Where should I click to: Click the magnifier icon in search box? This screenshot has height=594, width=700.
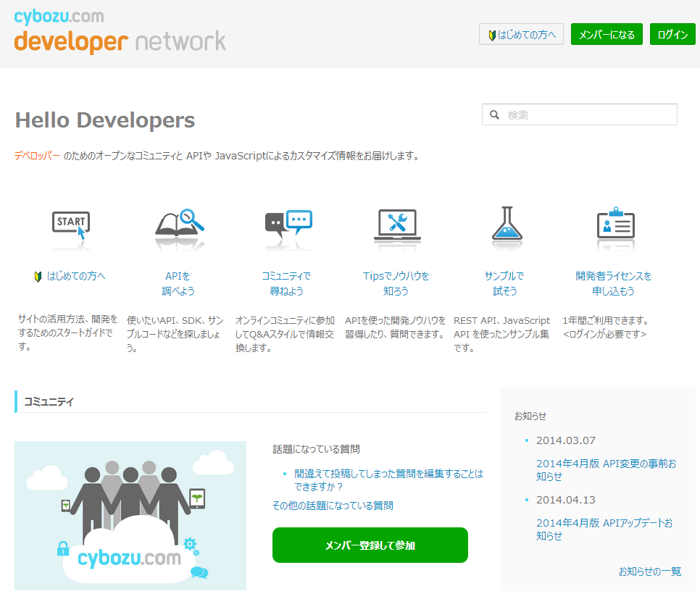coord(494,114)
